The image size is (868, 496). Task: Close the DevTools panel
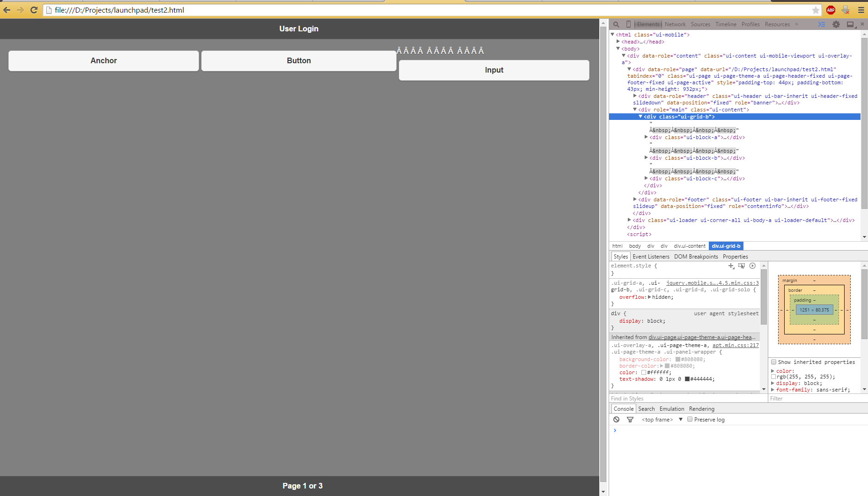[x=862, y=24]
